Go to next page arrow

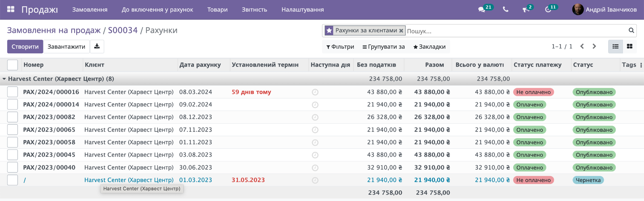coord(594,46)
